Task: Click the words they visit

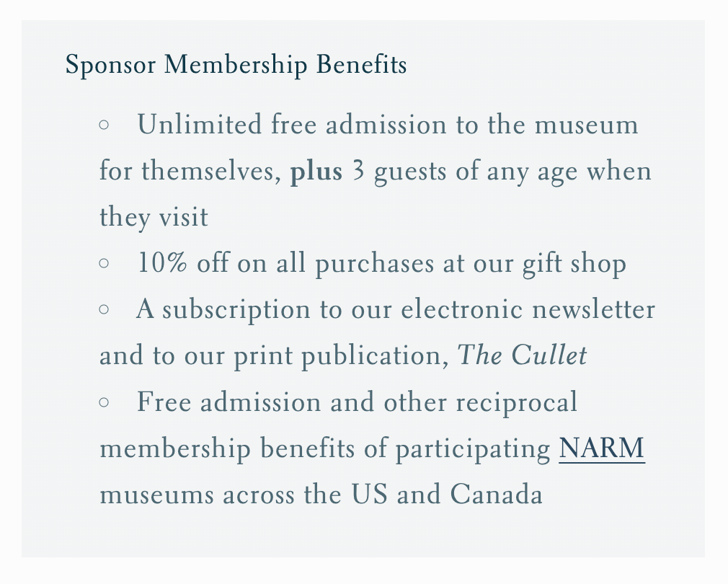Action: 154,218
